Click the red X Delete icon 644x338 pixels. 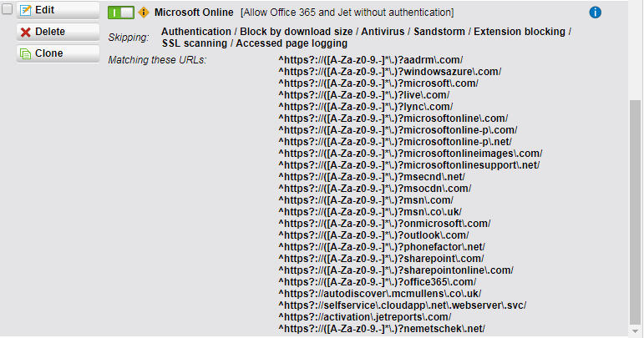26,32
